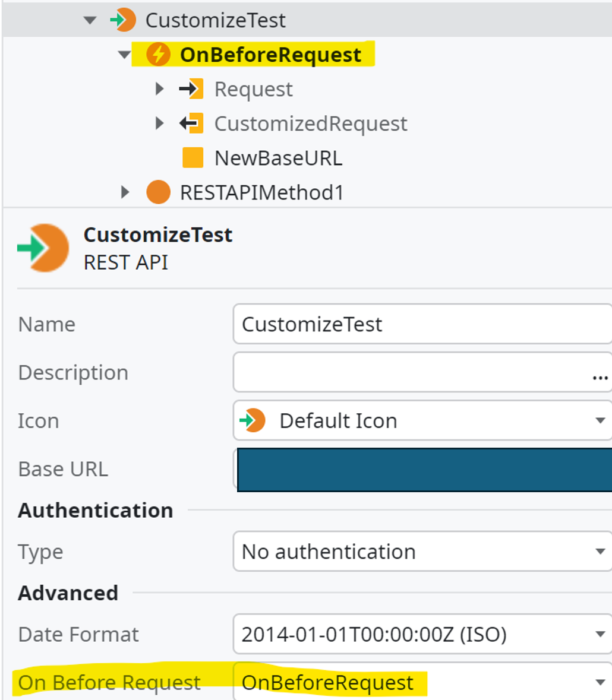This screenshot has height=700, width=612.
Task: Open the On Before Request dropdown
Action: point(600,683)
